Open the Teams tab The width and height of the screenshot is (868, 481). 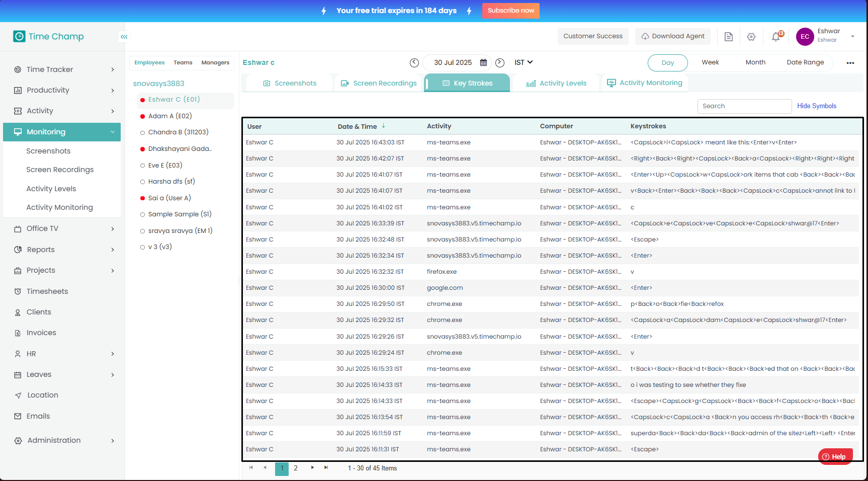[183, 63]
